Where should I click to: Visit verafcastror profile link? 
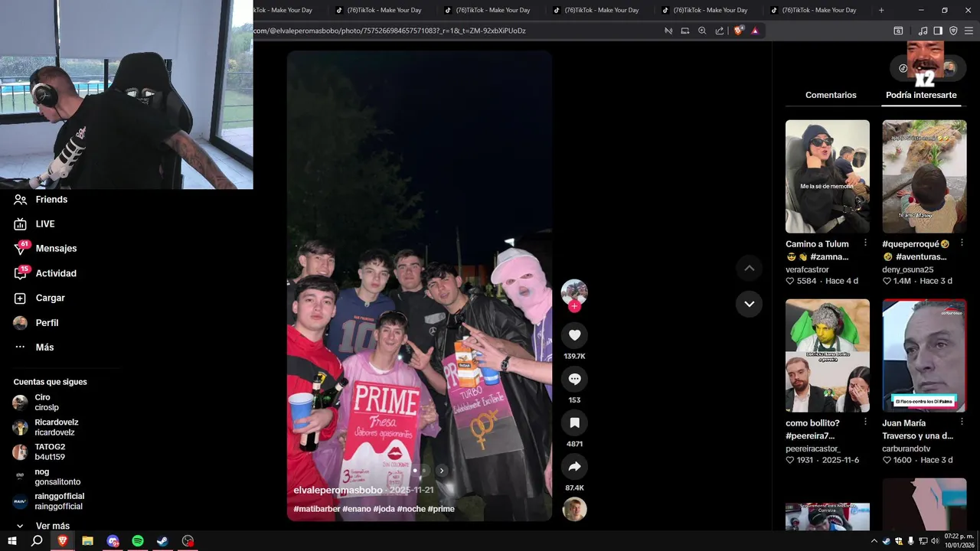pyautogui.click(x=807, y=269)
